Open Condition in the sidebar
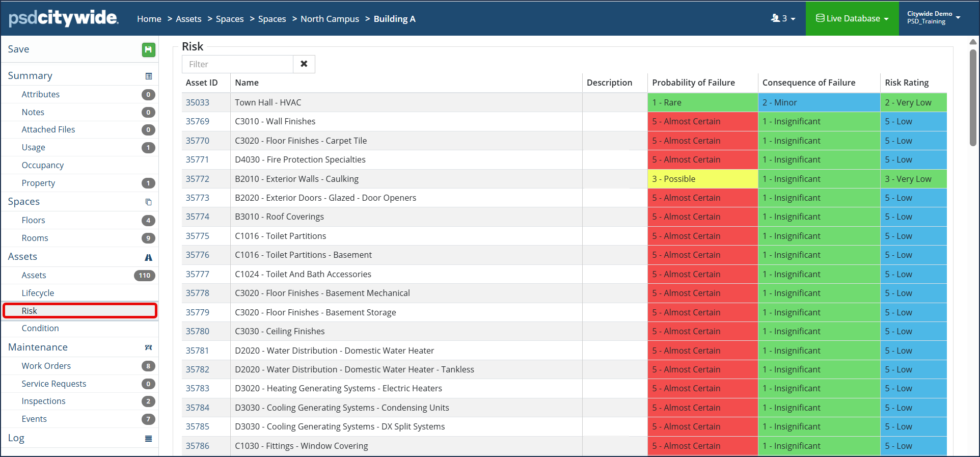The height and width of the screenshot is (457, 980). 40,328
